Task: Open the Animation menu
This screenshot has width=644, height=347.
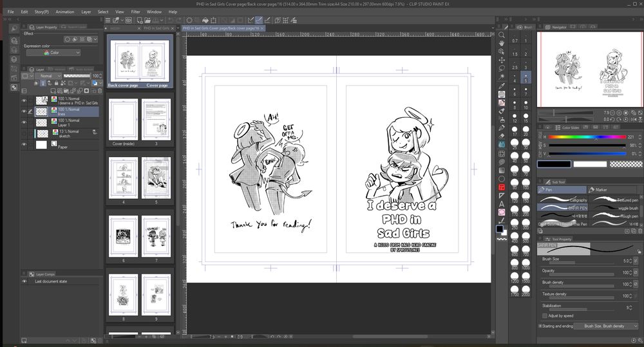Action: click(65, 12)
